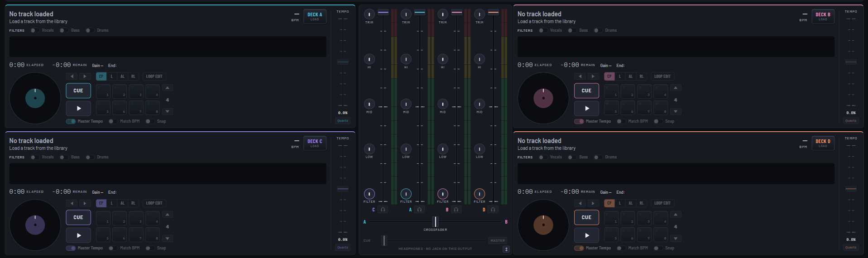Start playback on Deck A
This screenshot has width=868, height=258.
click(x=78, y=109)
